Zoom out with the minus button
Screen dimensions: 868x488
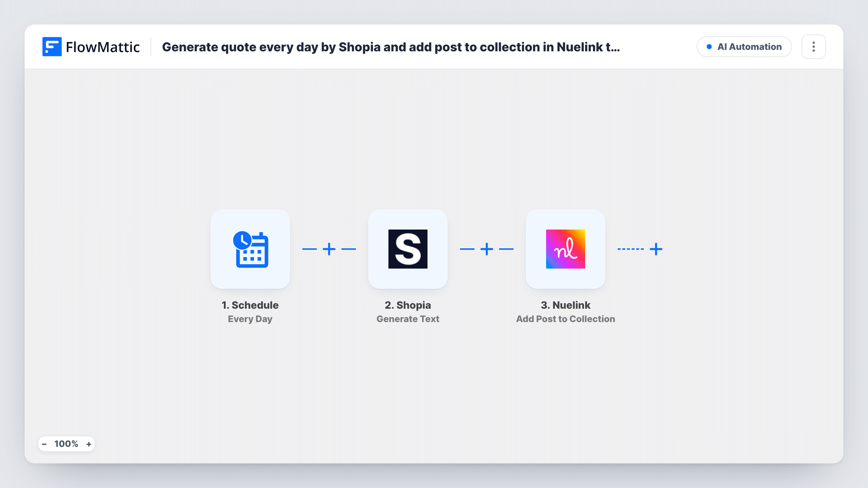pos(44,444)
